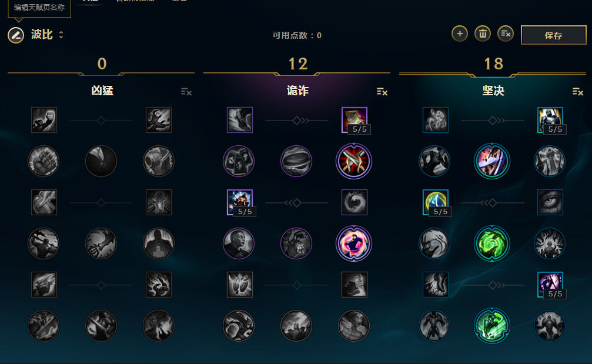Select the eye mastery in the 坚决 tree
592x364 pixels.
(550, 202)
